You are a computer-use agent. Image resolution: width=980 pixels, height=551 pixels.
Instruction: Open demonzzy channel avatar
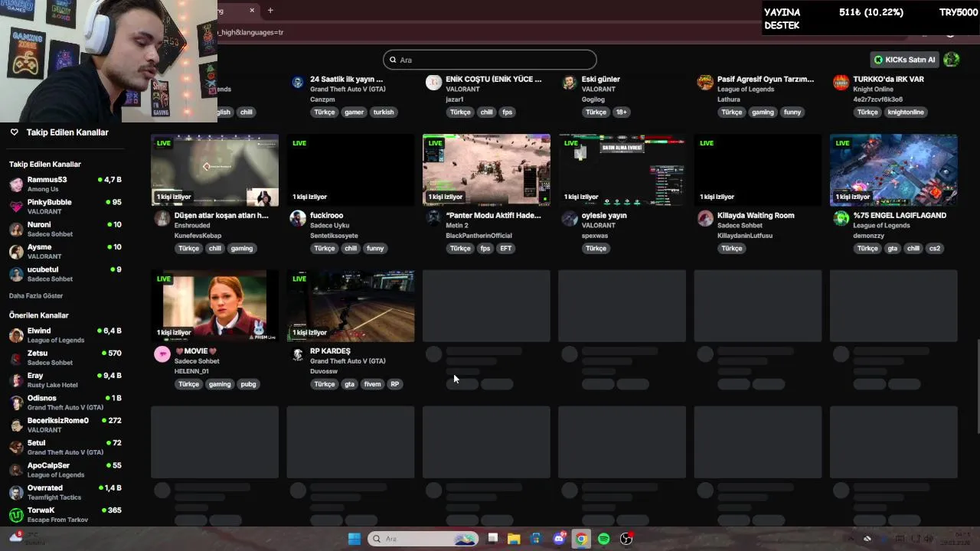pyautogui.click(x=841, y=219)
